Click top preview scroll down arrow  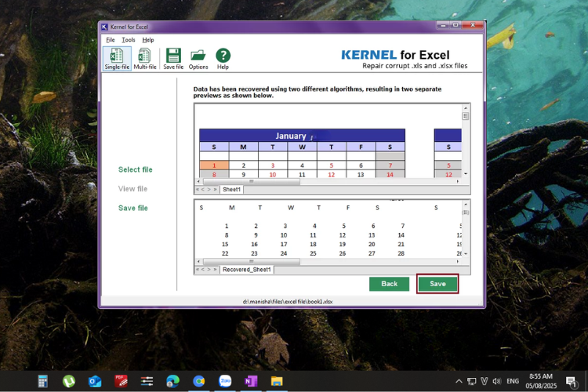coord(466,174)
